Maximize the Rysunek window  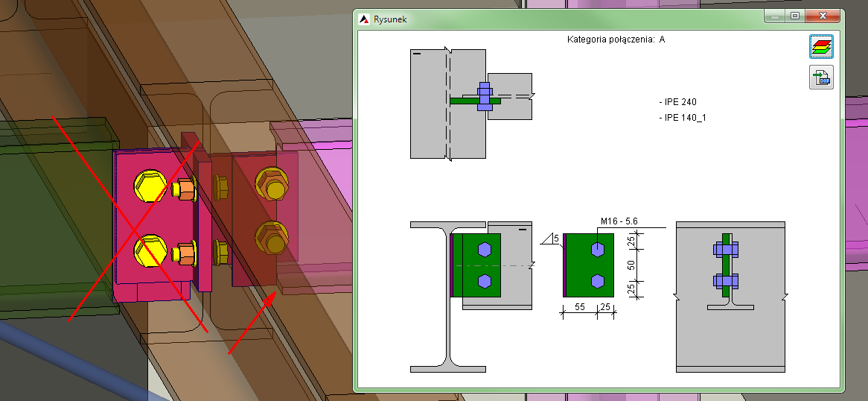click(795, 16)
